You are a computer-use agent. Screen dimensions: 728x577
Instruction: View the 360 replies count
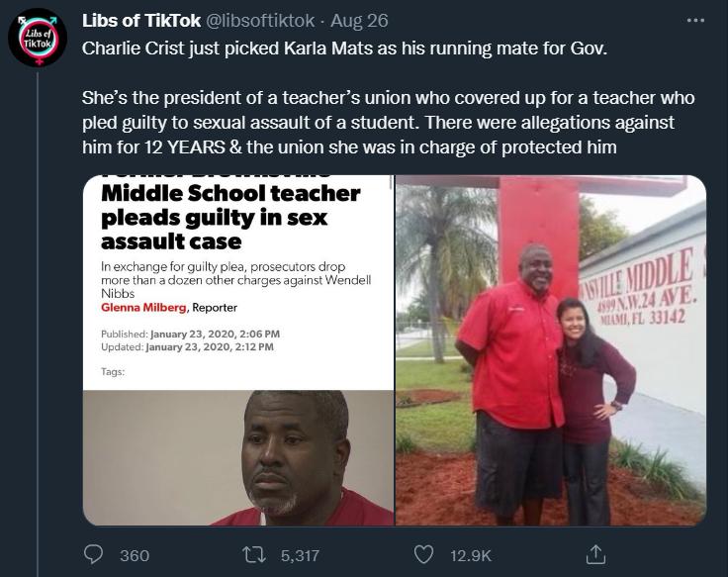point(135,555)
